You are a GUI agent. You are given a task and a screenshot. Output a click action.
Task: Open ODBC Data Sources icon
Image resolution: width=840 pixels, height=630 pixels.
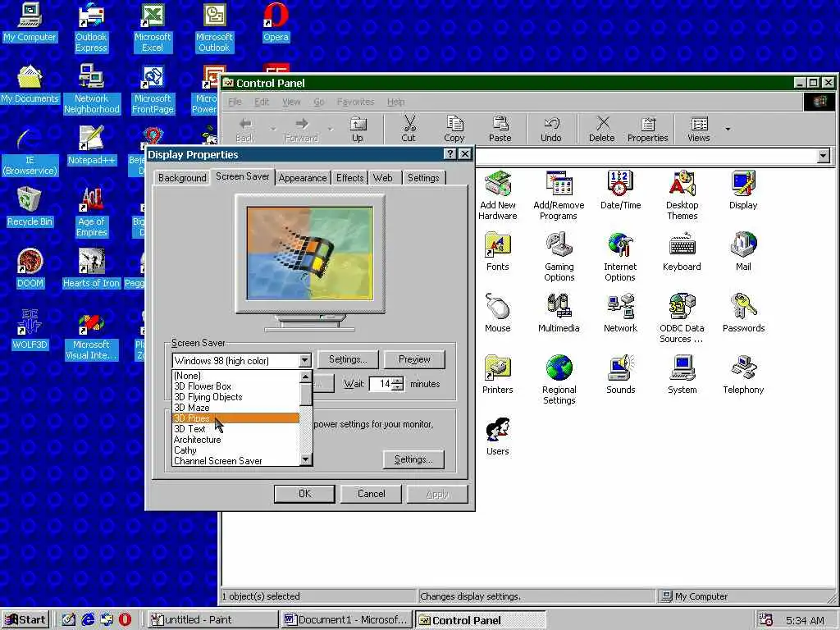682,318
